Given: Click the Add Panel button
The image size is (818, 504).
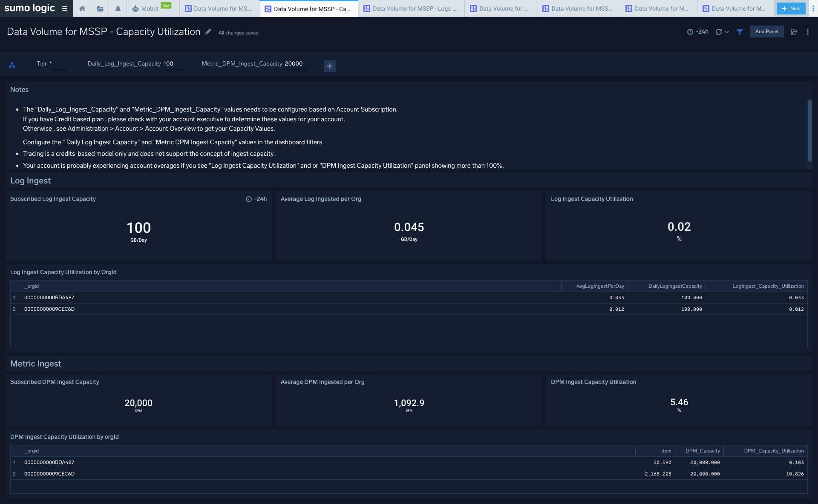Looking at the screenshot, I should coord(766,31).
